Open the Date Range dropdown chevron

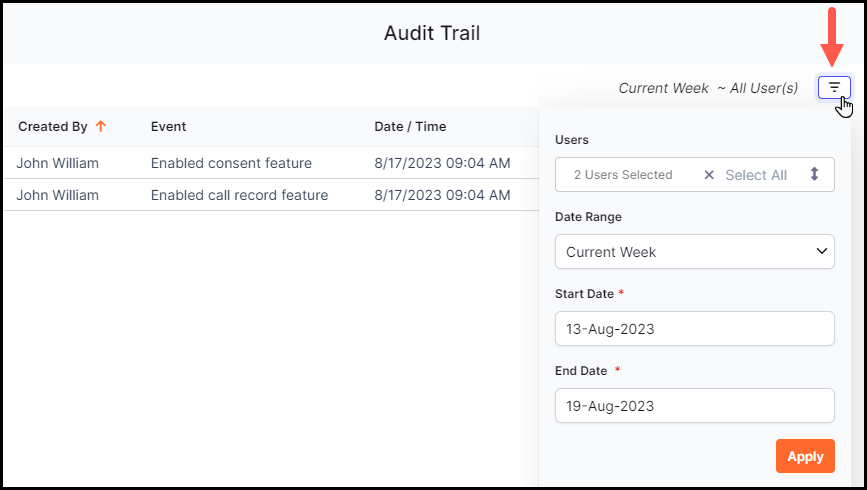click(822, 251)
